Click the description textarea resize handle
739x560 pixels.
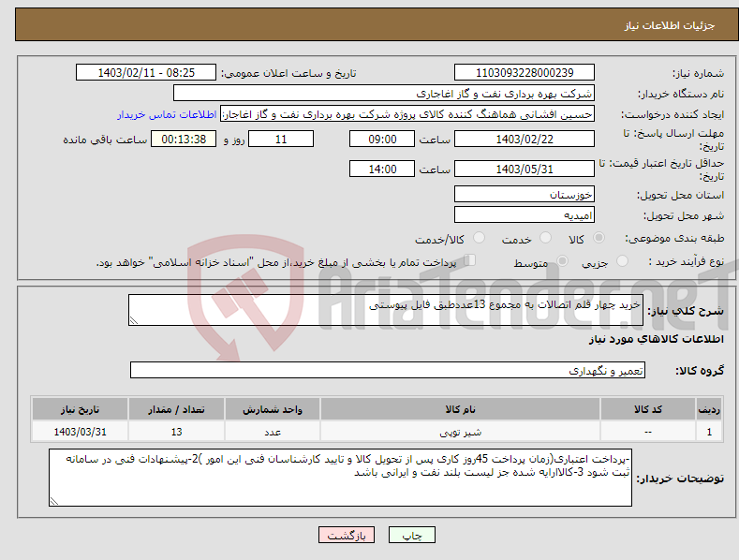coord(134,320)
